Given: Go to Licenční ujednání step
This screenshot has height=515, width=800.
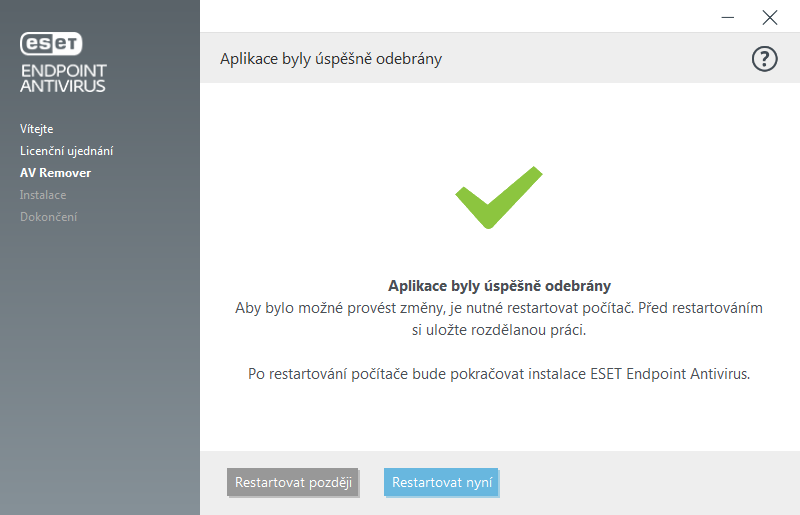Looking at the screenshot, I should coord(66,151).
